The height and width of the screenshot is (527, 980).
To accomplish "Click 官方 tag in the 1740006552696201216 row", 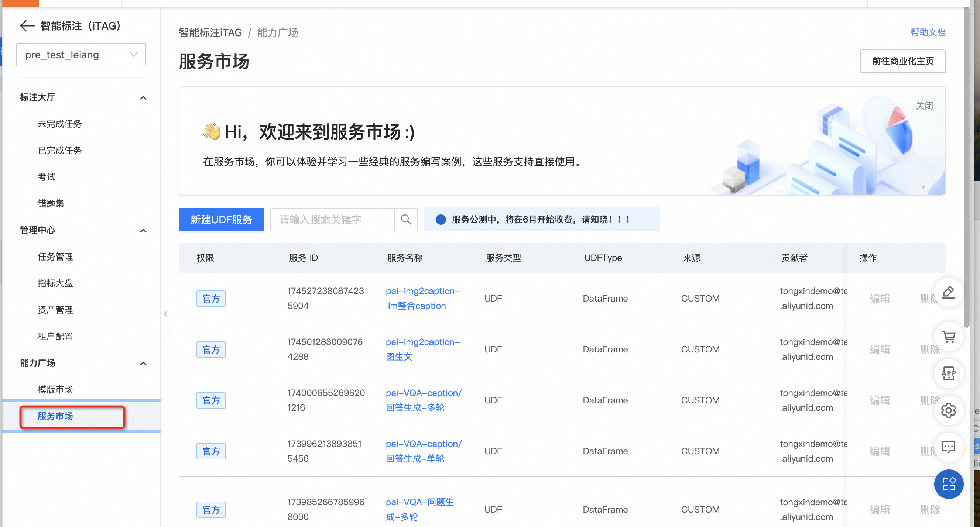I will [211, 400].
